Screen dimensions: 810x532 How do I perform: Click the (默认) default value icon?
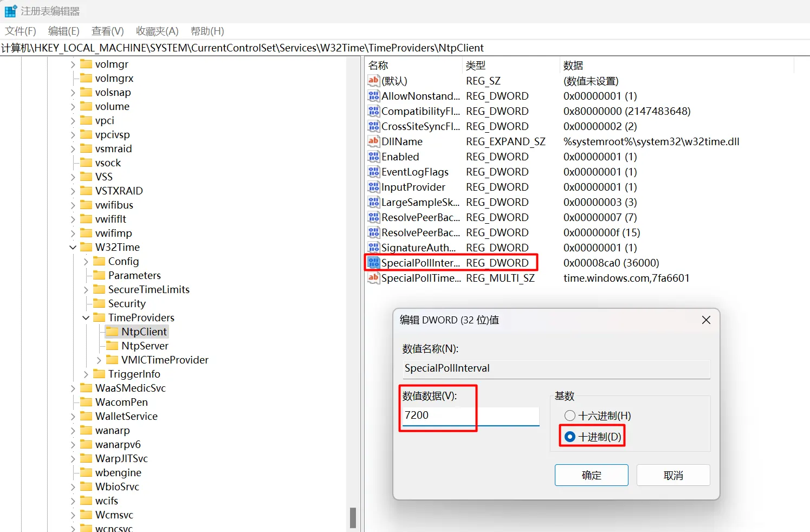pos(373,81)
